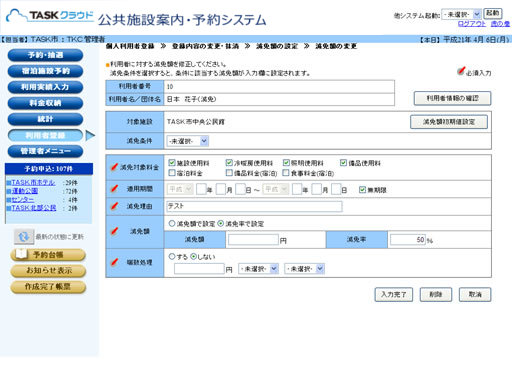Click 個人利用者登録 in the breadcrumb
This screenshot has width=512, height=384.
(x=130, y=46)
